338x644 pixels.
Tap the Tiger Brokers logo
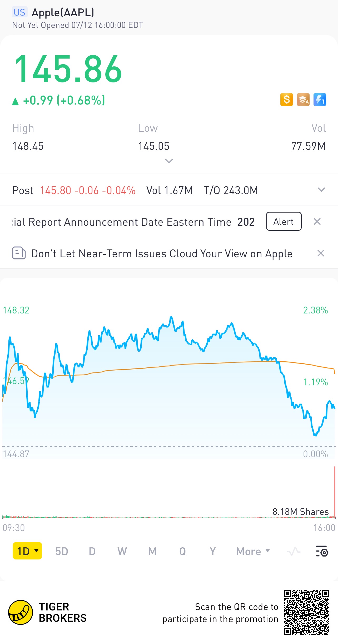point(21,612)
